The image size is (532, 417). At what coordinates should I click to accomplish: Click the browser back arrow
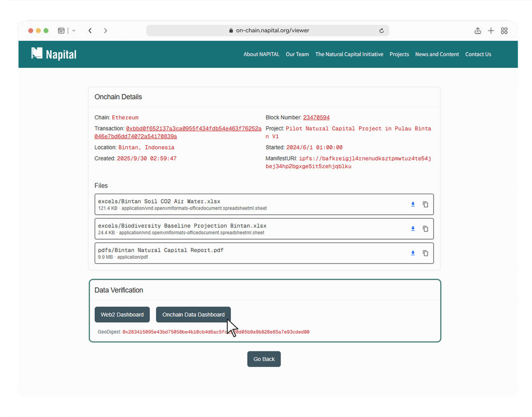(x=90, y=31)
